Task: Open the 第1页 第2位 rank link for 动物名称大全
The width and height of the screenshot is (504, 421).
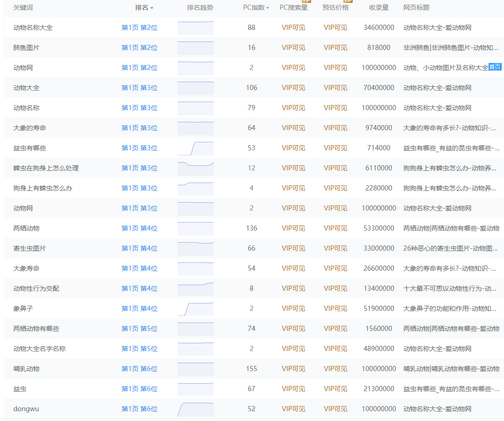Action: click(140, 28)
